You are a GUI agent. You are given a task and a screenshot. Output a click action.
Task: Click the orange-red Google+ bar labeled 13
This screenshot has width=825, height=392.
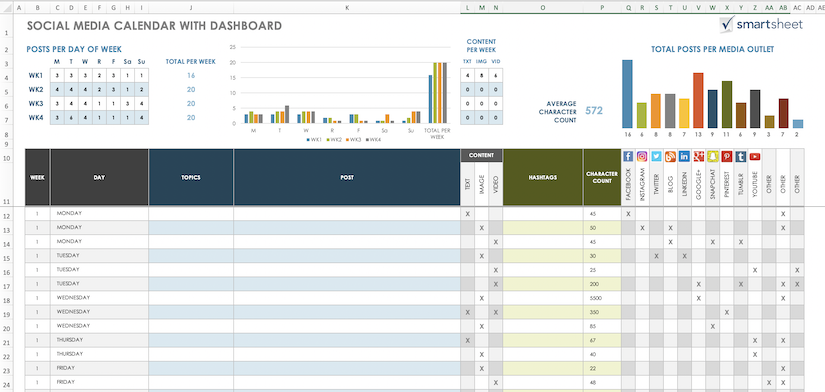[698, 100]
